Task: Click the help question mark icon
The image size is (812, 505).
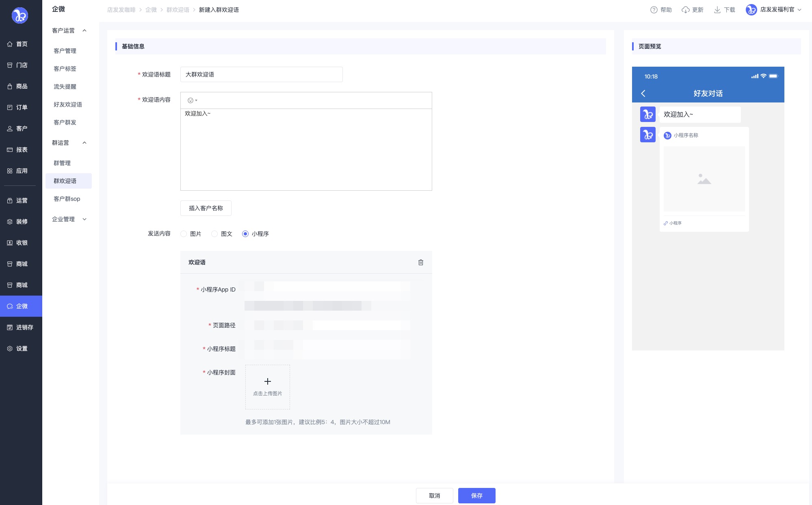Action: pos(654,10)
